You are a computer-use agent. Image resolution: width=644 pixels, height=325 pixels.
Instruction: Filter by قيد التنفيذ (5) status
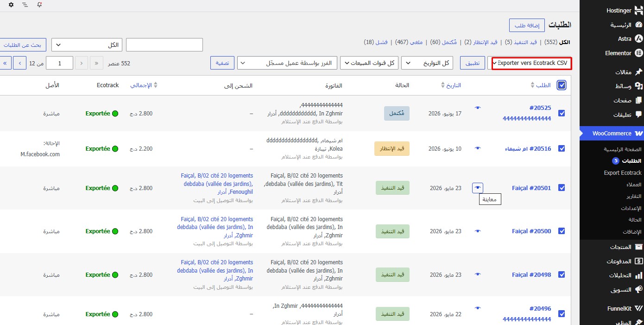pos(521,42)
